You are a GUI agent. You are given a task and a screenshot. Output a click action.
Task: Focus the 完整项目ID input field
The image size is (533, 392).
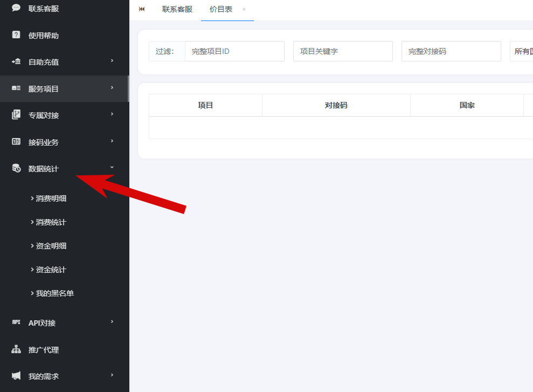(234, 51)
